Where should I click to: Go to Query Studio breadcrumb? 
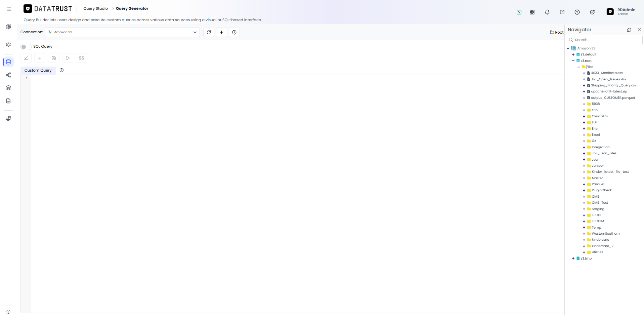95,8
